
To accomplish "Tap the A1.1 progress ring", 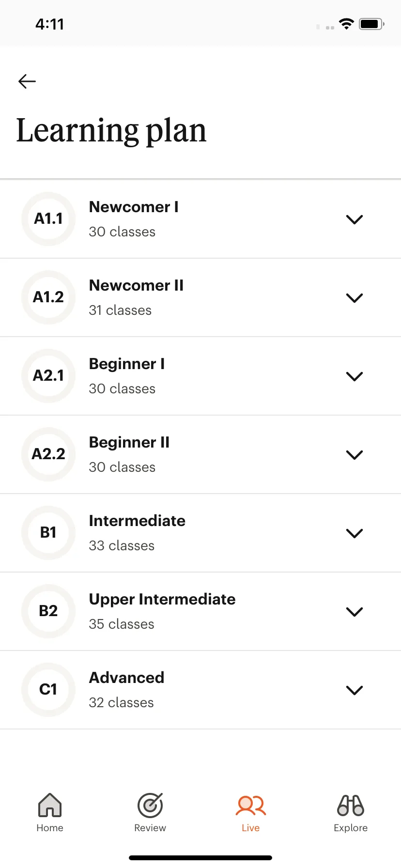I will [48, 219].
